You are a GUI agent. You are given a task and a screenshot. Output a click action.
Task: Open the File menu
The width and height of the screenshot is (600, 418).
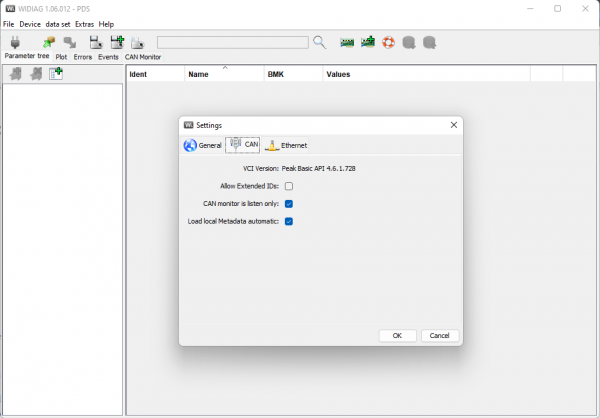click(9, 24)
